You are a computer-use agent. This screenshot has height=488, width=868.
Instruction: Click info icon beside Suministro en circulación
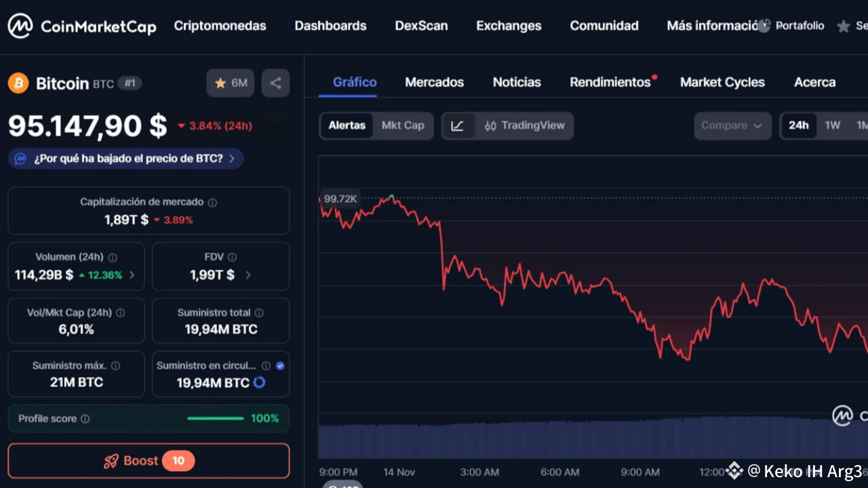pyautogui.click(x=267, y=366)
